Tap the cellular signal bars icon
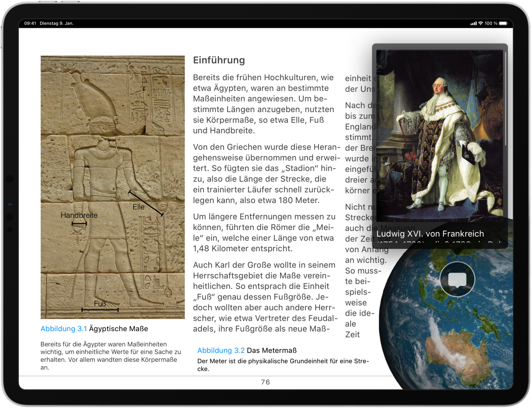The height and width of the screenshot is (409, 532). (474, 23)
